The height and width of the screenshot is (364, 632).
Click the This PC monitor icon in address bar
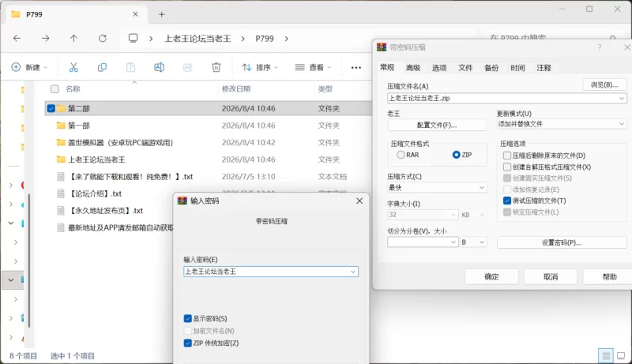coord(133,38)
